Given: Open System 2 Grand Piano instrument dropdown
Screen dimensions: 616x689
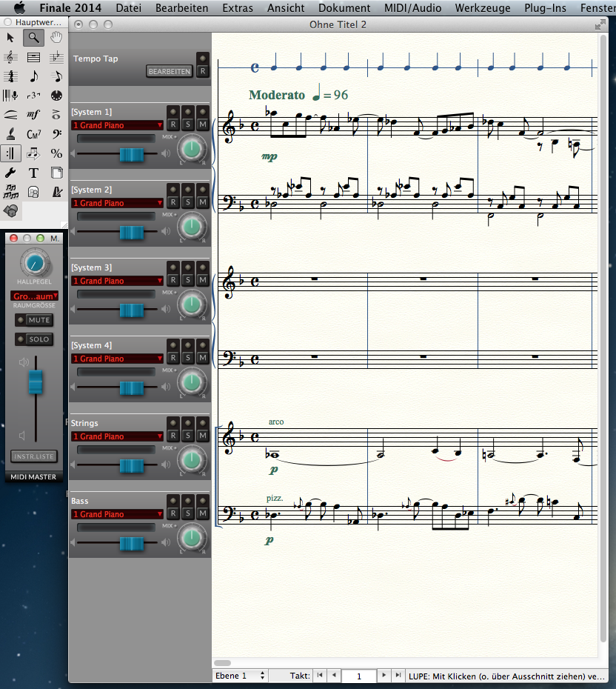Looking at the screenshot, I should coord(117,203).
